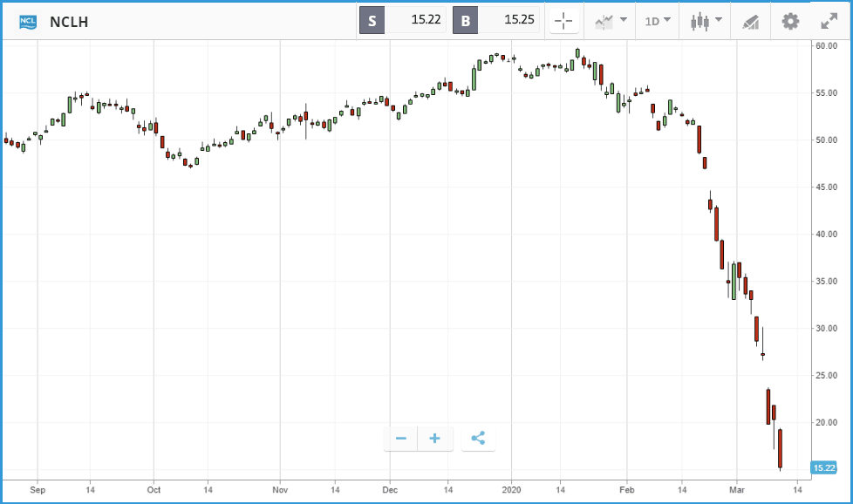Open the candlestick chart type icon
The height and width of the screenshot is (504, 853).
tap(700, 22)
